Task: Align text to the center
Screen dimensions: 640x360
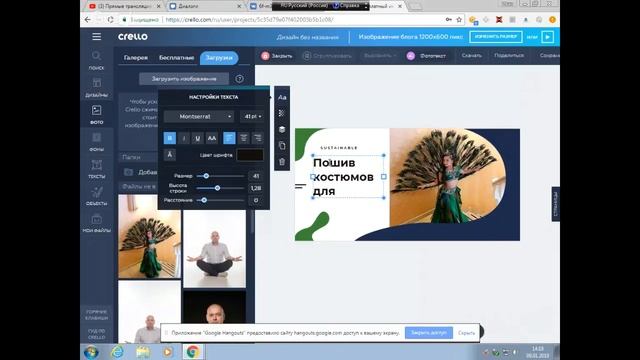Action: pos(243,138)
